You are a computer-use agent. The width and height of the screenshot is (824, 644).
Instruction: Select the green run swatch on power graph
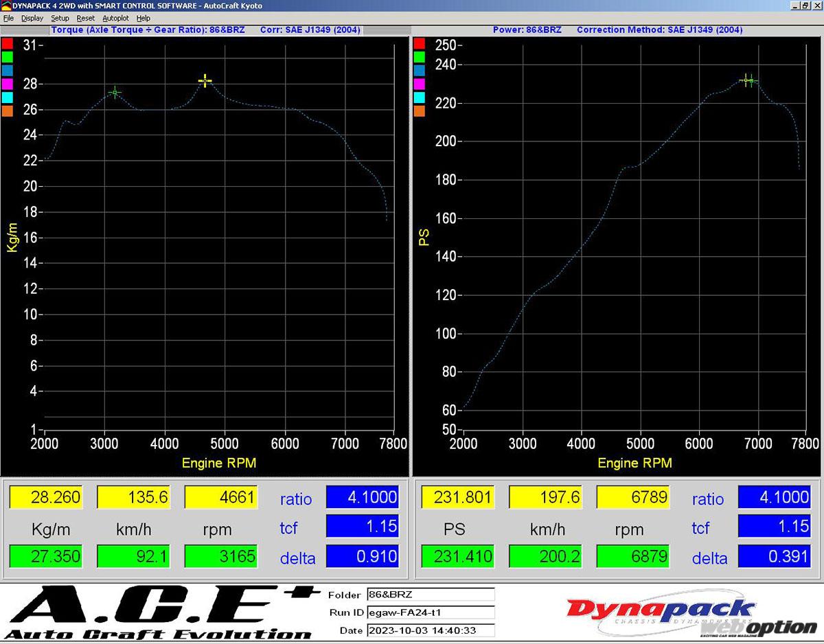[420, 57]
